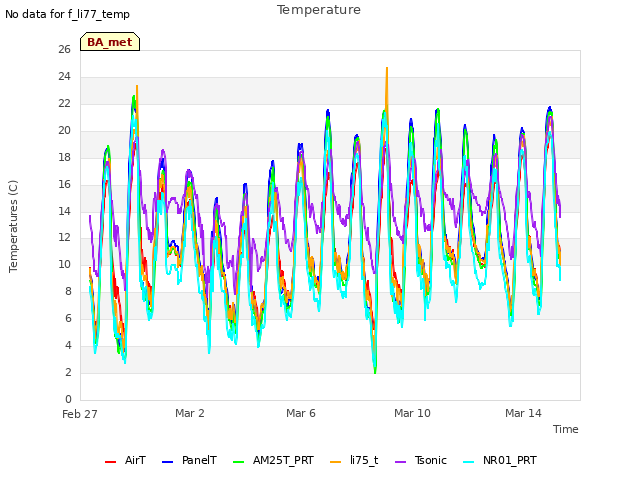The image size is (640, 480).
Task: Click the 10 y-axis tick label
Action: (x=64, y=264)
